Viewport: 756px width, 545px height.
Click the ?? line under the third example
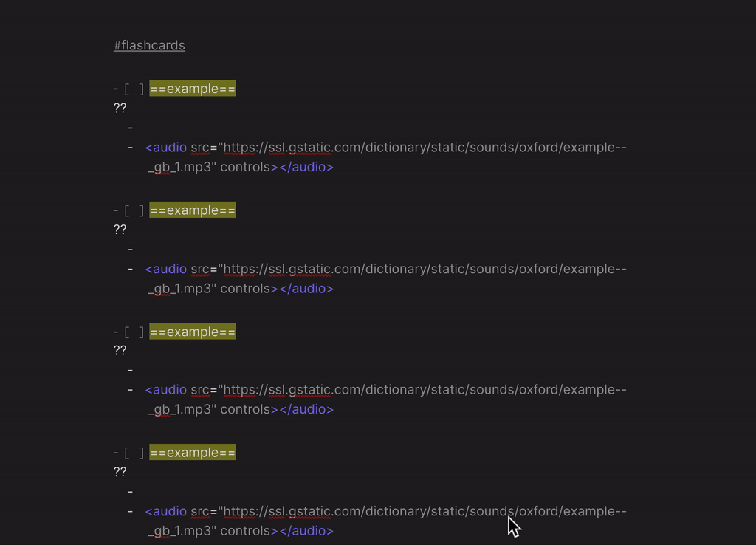coord(120,351)
